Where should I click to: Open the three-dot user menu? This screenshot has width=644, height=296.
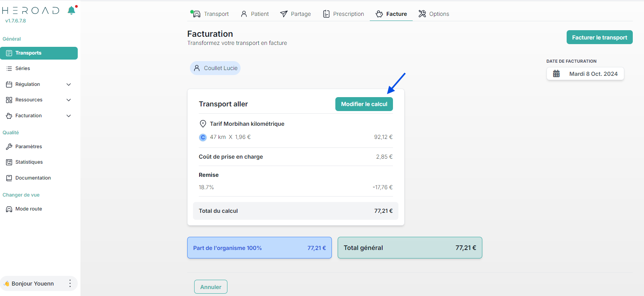[70, 284]
